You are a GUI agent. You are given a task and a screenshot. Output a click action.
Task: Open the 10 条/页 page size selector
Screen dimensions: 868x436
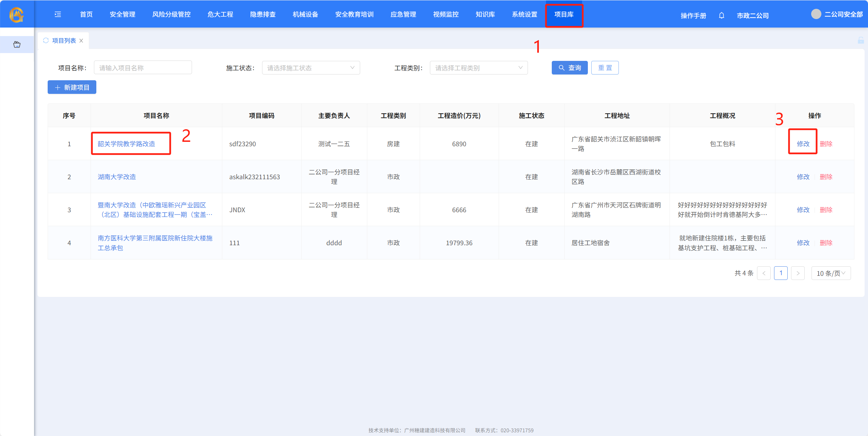pyautogui.click(x=831, y=273)
